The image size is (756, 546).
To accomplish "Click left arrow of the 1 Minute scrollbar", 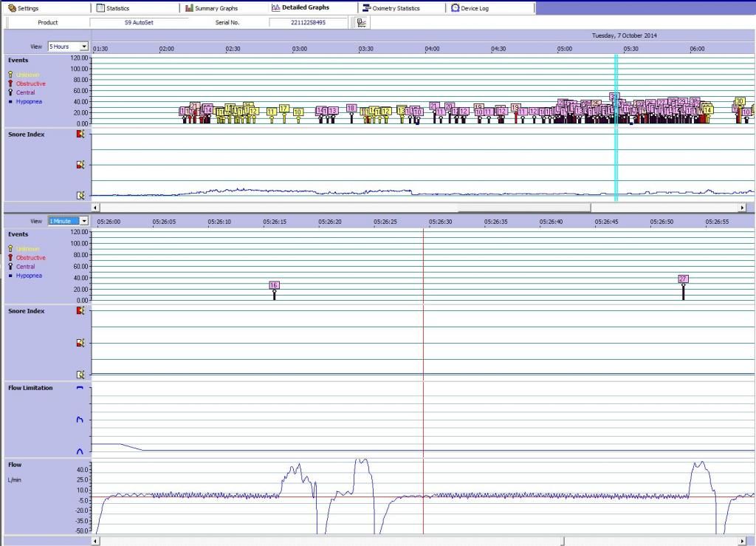I will tap(95, 541).
